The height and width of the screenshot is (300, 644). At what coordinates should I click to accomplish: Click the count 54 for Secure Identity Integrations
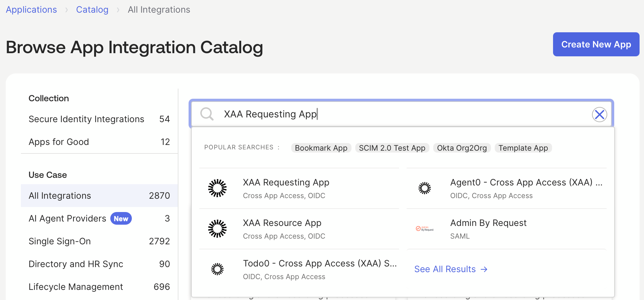coord(164,119)
